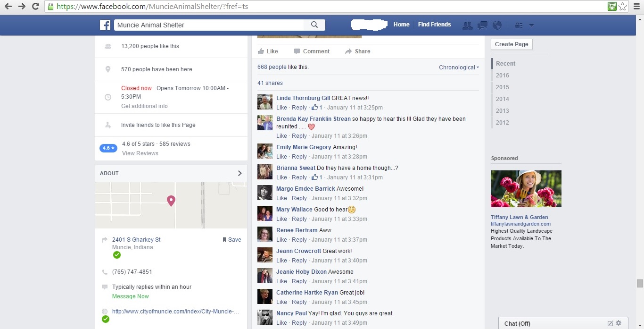
Task: Click the 4.6 star rating badge
Action: [x=108, y=148]
